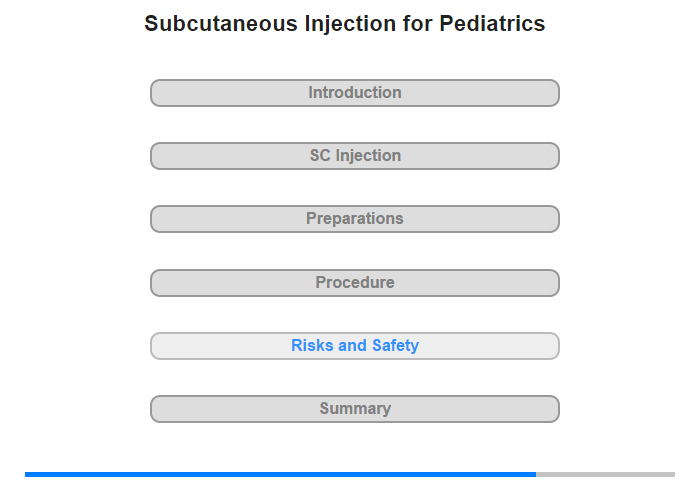Jump to the Summary section
The image size is (700, 480).
click(354, 409)
